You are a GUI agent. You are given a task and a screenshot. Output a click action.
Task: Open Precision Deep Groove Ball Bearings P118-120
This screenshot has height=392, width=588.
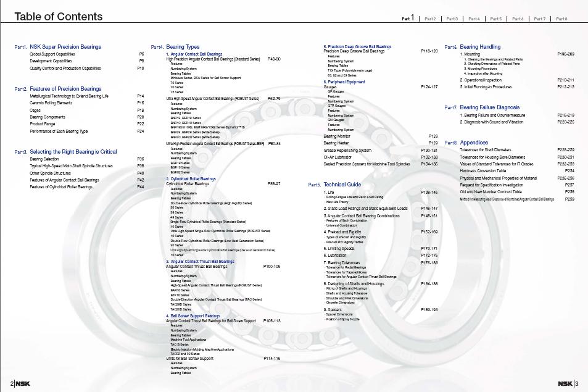pos(354,51)
